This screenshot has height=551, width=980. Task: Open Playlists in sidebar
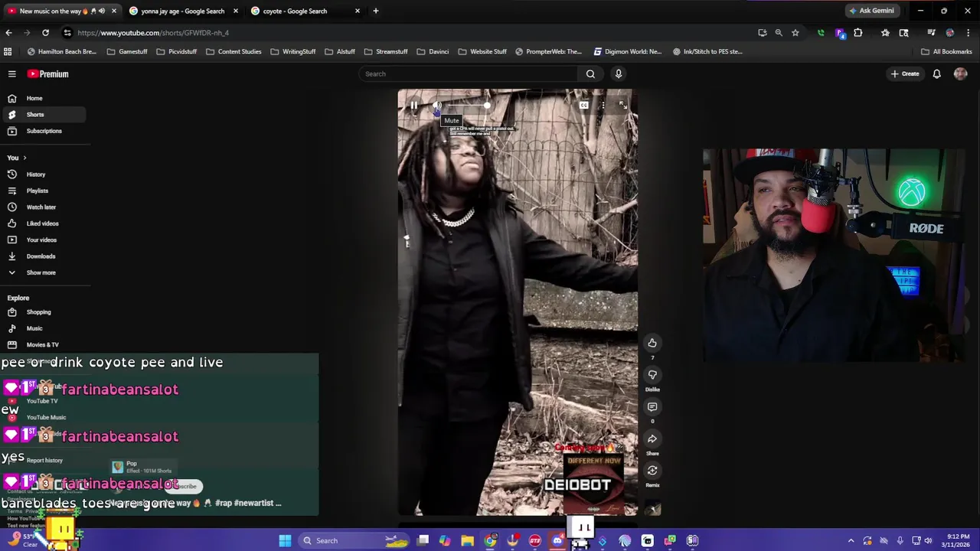[x=43, y=191]
